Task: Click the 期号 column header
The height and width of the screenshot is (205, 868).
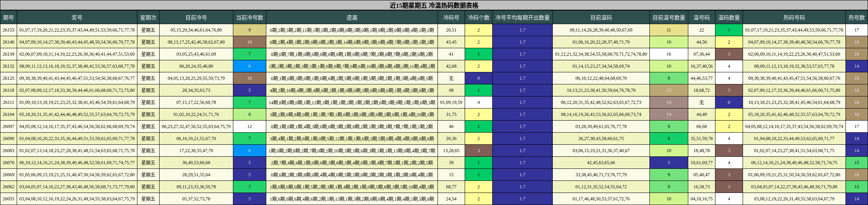Action: pyautogui.click(x=9, y=18)
